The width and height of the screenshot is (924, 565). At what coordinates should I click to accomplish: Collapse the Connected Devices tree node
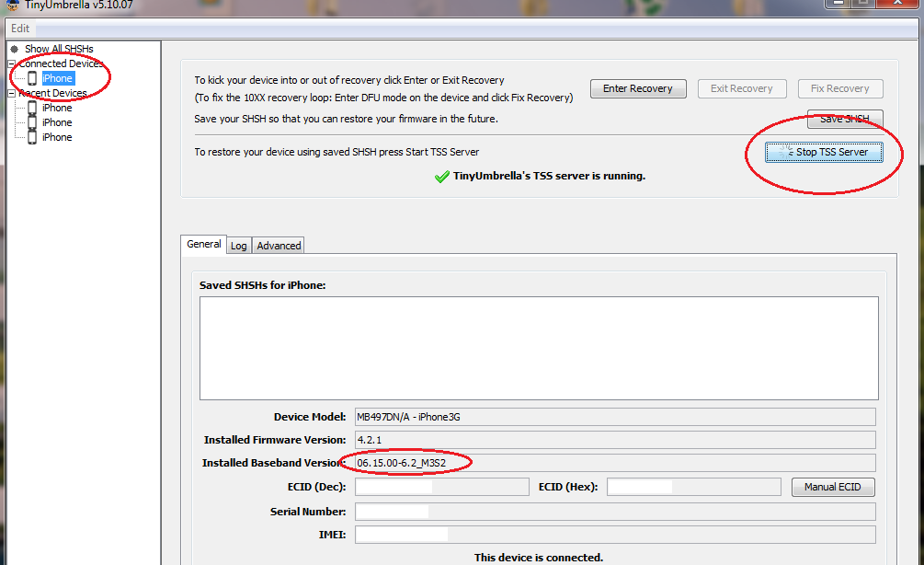pyautogui.click(x=11, y=63)
